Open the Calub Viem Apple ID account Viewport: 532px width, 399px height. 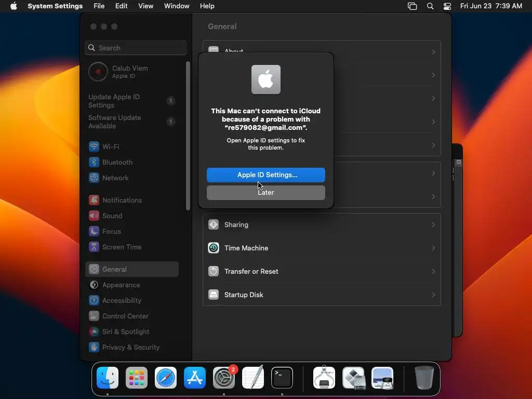point(132,72)
